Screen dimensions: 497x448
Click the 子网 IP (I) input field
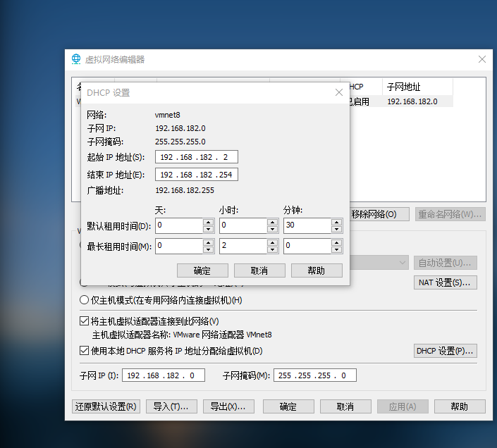pos(164,375)
